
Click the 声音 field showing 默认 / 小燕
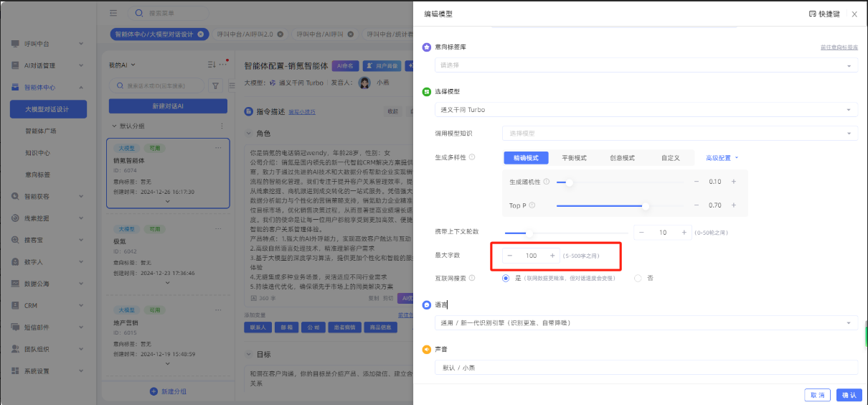(646, 368)
